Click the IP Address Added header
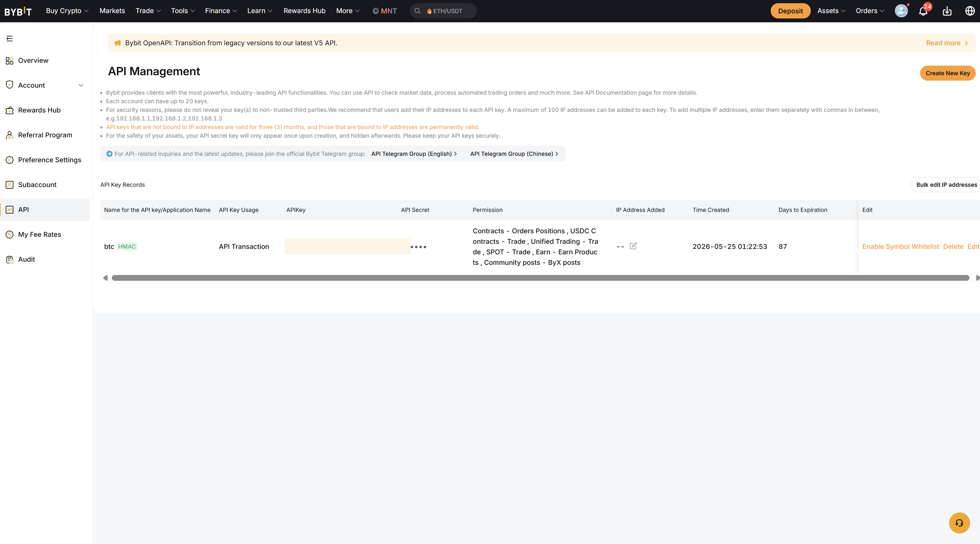The image size is (980, 544). (x=640, y=210)
